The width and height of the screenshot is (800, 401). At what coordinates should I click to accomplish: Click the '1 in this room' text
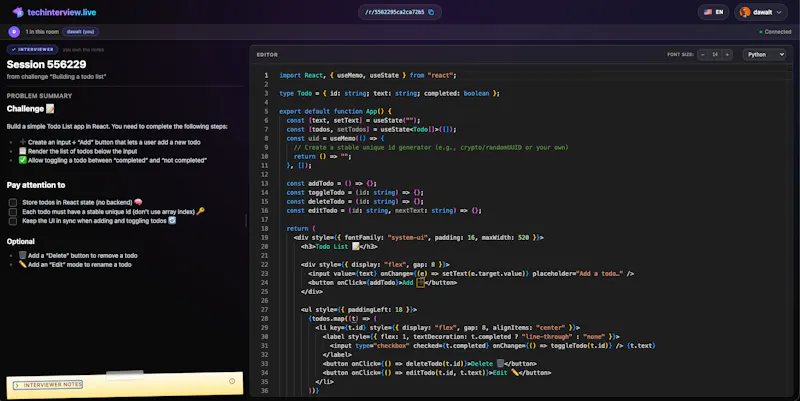[42, 32]
